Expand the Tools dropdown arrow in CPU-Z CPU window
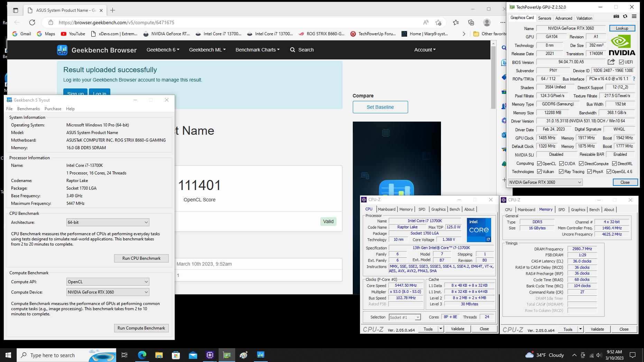The image size is (644, 362). pos(441,329)
